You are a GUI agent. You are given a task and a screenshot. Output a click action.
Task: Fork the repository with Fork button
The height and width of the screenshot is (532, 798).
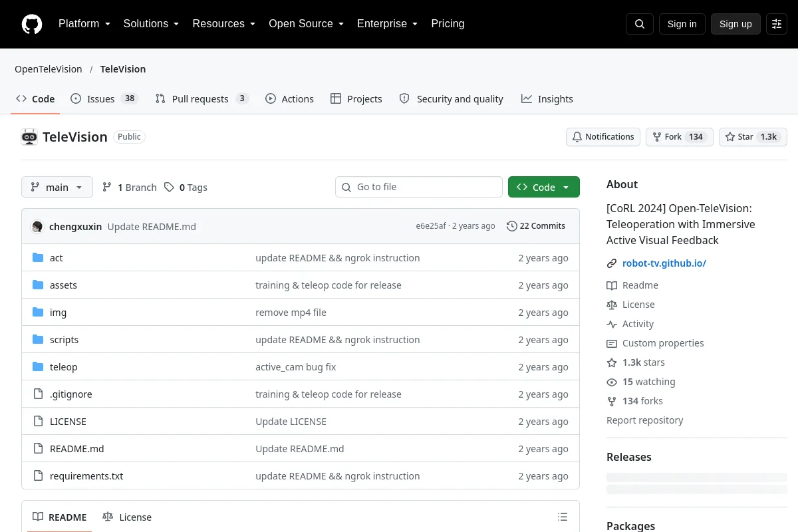[x=680, y=137]
